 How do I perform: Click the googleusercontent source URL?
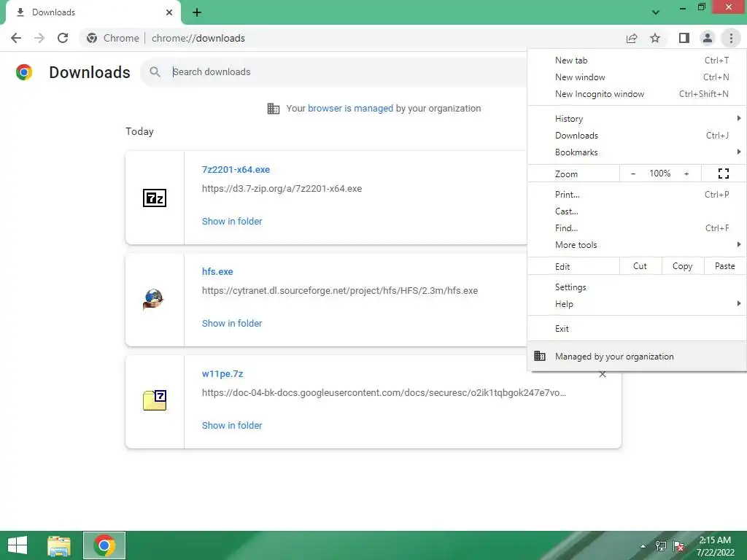(384, 393)
